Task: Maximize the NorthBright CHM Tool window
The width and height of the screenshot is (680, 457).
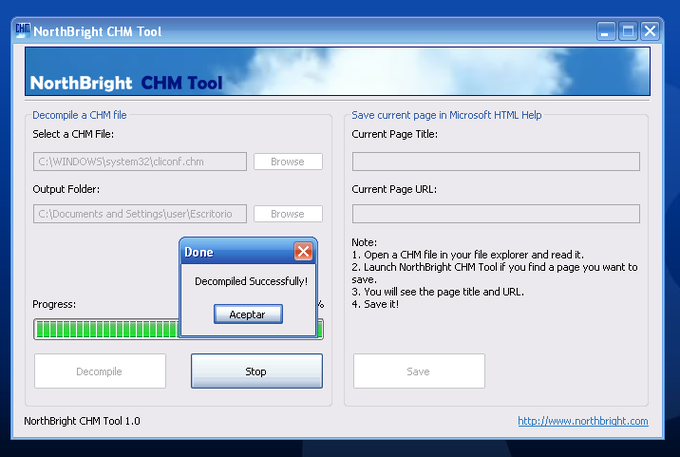Action: coord(628,31)
